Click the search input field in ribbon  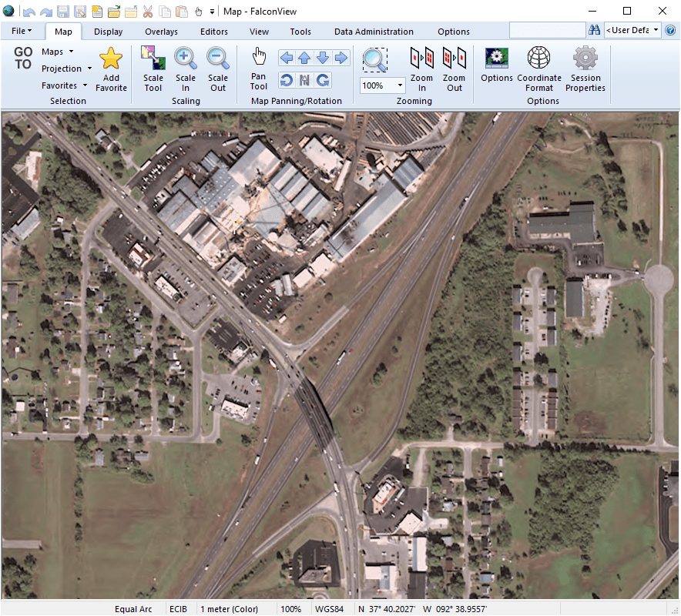547,30
